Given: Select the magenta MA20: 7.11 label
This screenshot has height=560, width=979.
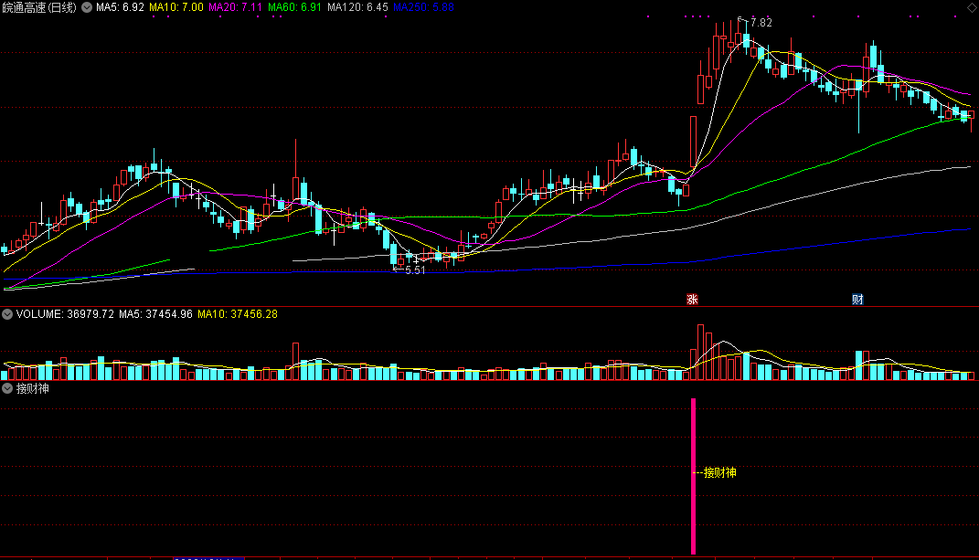Looking at the screenshot, I should [x=236, y=7].
